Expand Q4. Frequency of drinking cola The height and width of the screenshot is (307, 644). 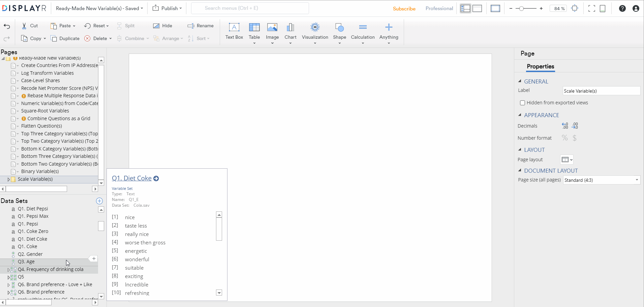[x=8, y=270]
